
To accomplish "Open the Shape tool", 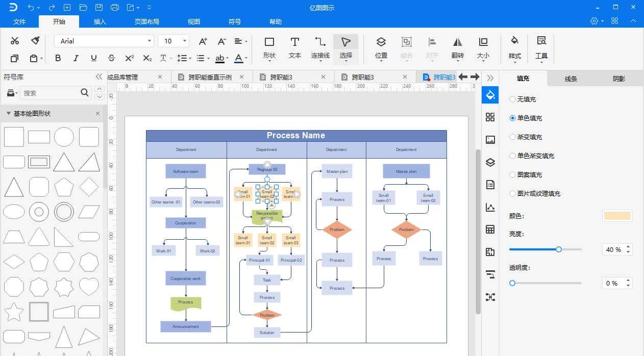I will click(x=269, y=47).
